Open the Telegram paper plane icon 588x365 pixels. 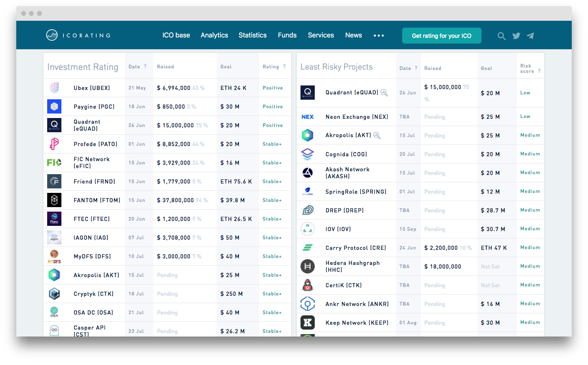tap(530, 36)
